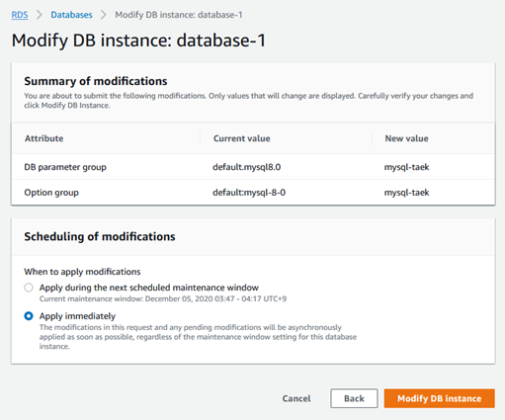Select the Apply immediately radio option
Screen dimensions: 505x420
pyautogui.click(x=29, y=316)
